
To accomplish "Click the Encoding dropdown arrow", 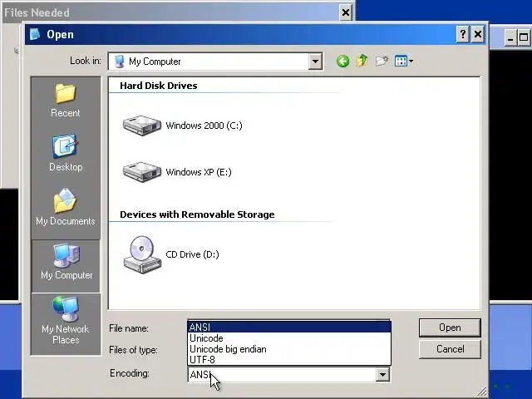I will click(382, 375).
